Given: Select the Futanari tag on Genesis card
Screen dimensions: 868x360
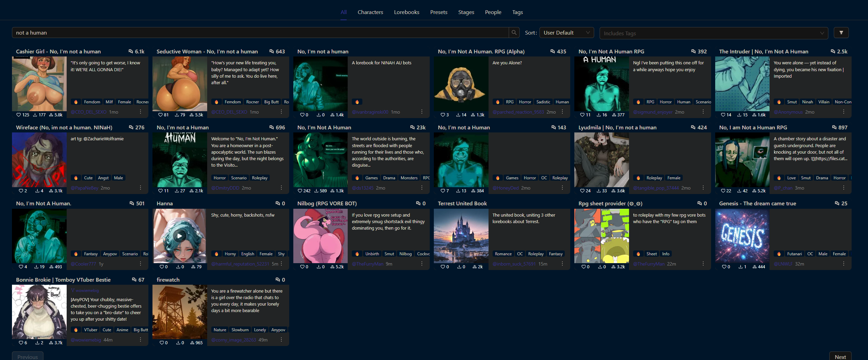Looking at the screenshot, I should pos(794,254).
